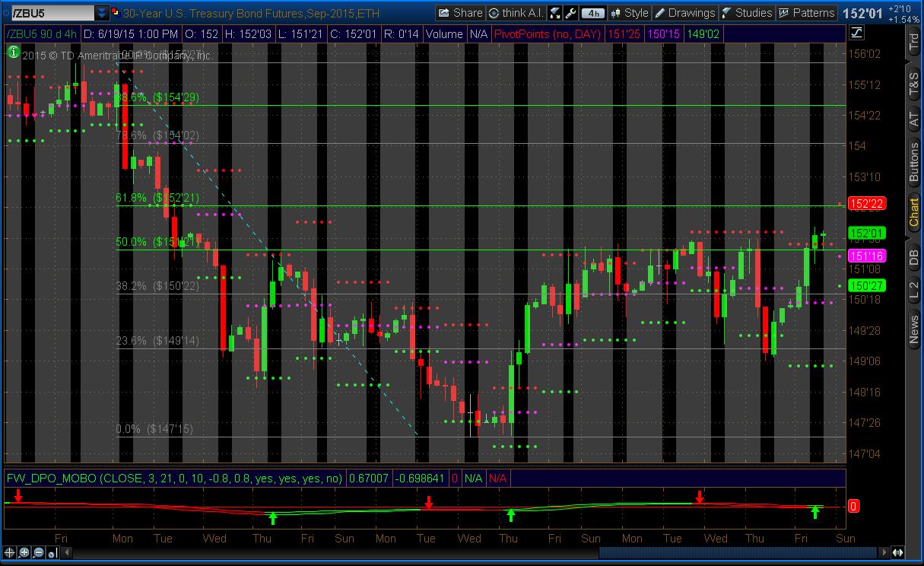Click the expand time axis arrows icon
Image resolution: width=924 pixels, height=566 pixels.
pyautogui.click(x=898, y=553)
